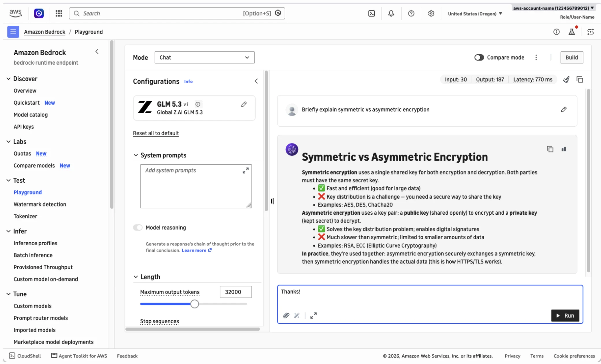Viewport: 601px width, 364px height.
Task: Open CloudShell from the top bar icon
Action: (x=372, y=14)
